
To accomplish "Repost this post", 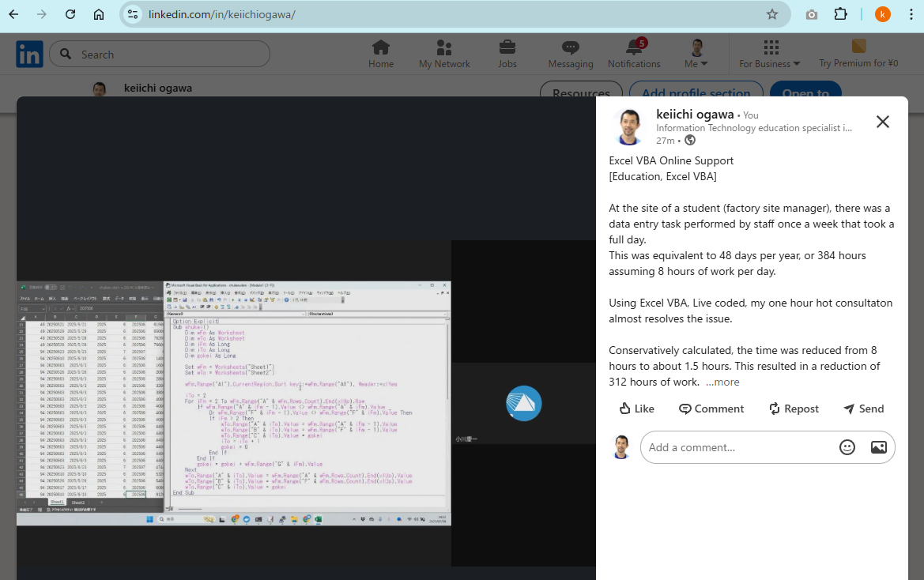I will click(x=793, y=409).
